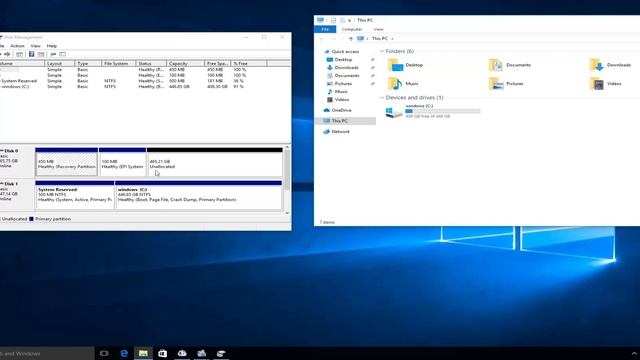This screenshot has height=360, width=640.
Task: Click the Forward arrow in Disk Management toolbar
Action: tap(7, 54)
